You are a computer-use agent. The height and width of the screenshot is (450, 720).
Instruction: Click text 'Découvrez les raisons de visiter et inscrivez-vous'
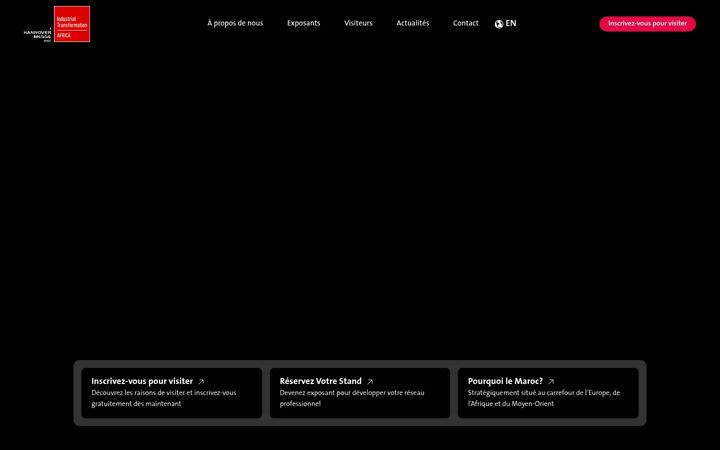pos(164,393)
